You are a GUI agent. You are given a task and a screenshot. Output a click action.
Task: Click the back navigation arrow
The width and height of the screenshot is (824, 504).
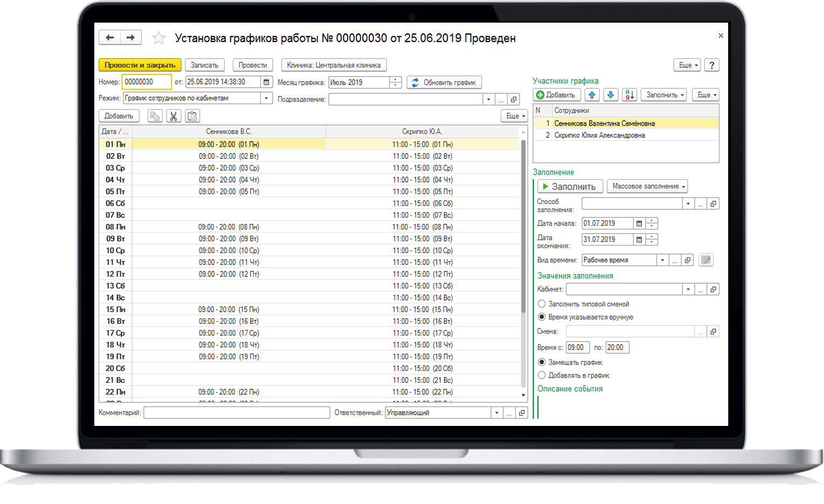click(x=110, y=38)
